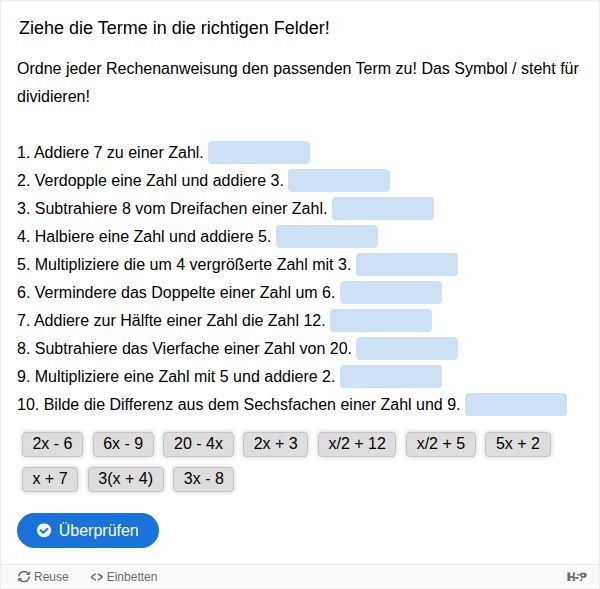Select the draggable term 2x + 3
The image size is (600, 589).
coord(276,444)
